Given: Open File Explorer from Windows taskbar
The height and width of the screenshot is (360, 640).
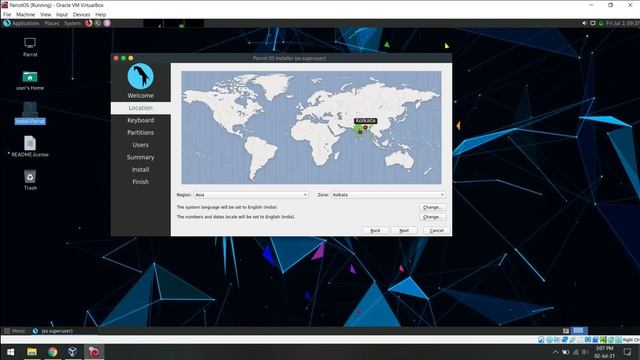Looking at the screenshot, I should click(x=32, y=352).
